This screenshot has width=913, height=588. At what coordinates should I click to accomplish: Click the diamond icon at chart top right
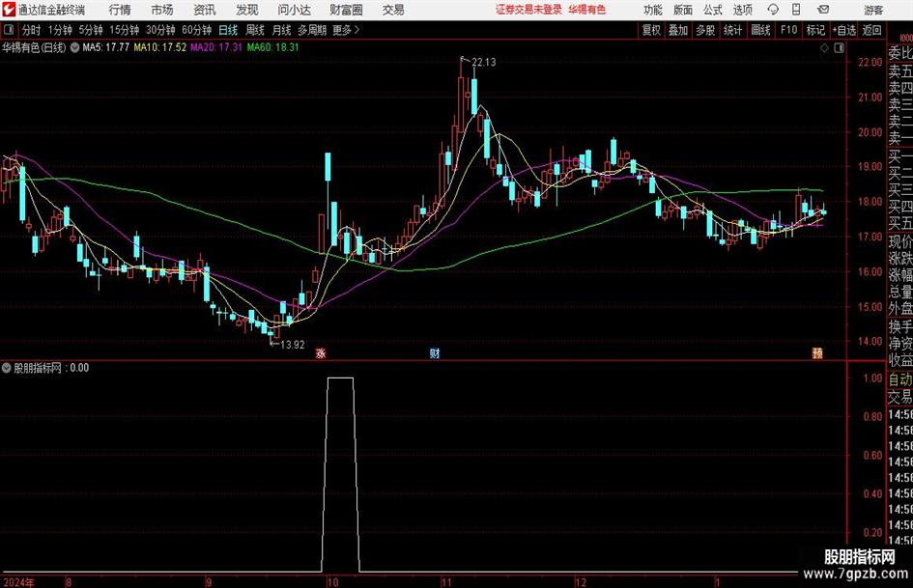824,48
